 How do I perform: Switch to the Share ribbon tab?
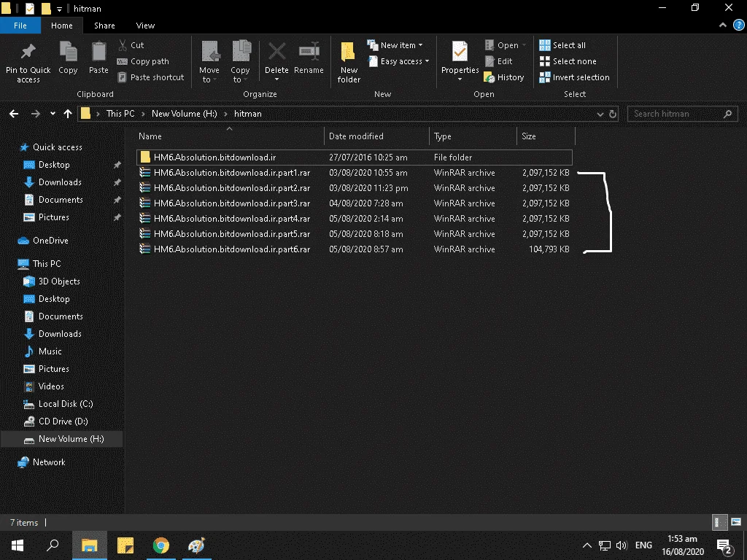coord(104,26)
